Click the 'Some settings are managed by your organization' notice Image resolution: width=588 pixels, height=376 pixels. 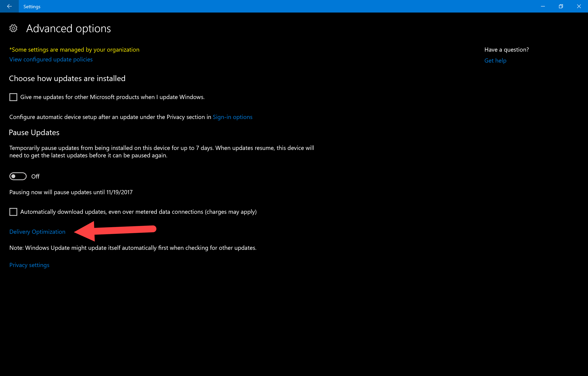coord(74,50)
